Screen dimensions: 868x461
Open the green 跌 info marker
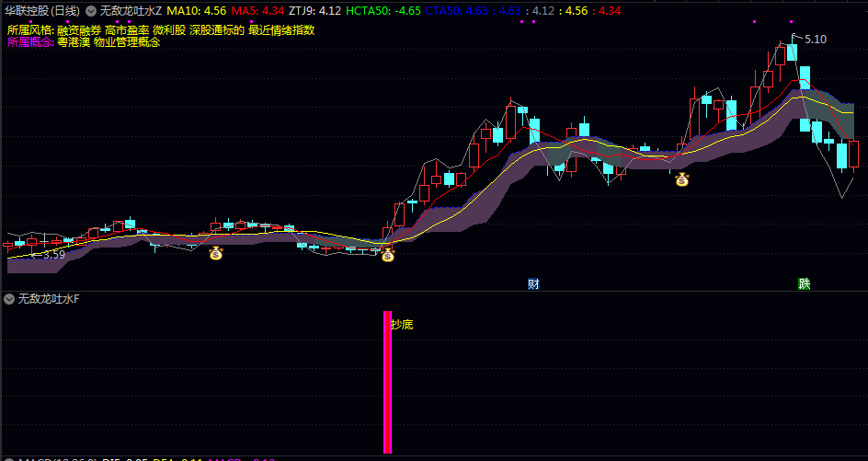(x=805, y=284)
